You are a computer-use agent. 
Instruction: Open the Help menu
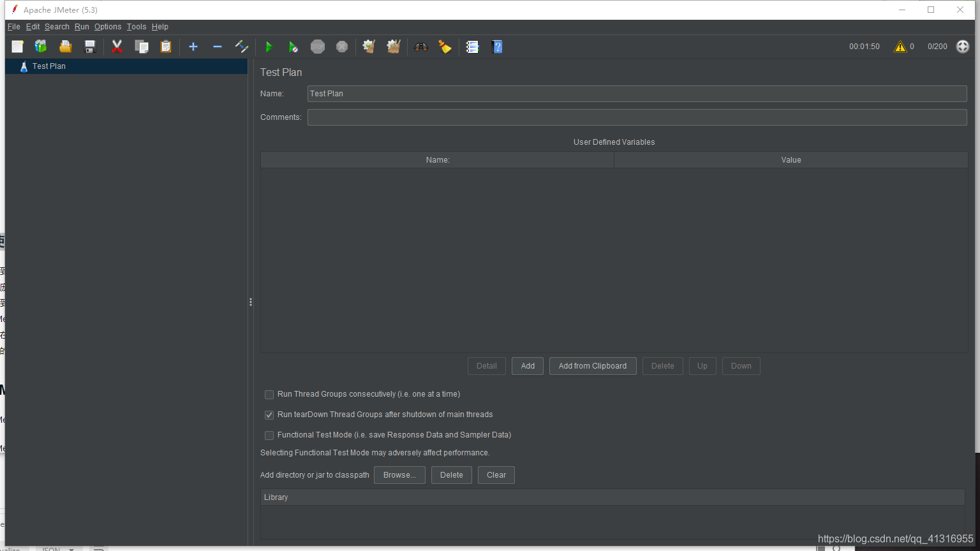(x=160, y=27)
